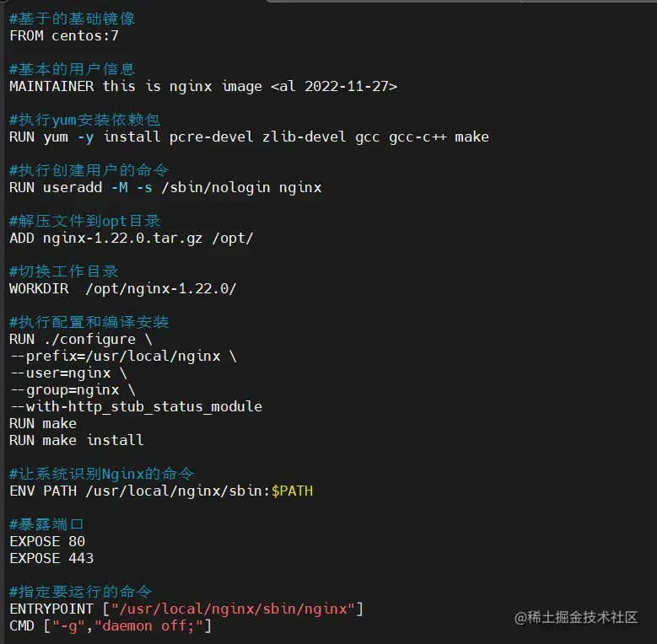657x644 pixels.
Task: Click the --user=nginx option
Action: 61,373
